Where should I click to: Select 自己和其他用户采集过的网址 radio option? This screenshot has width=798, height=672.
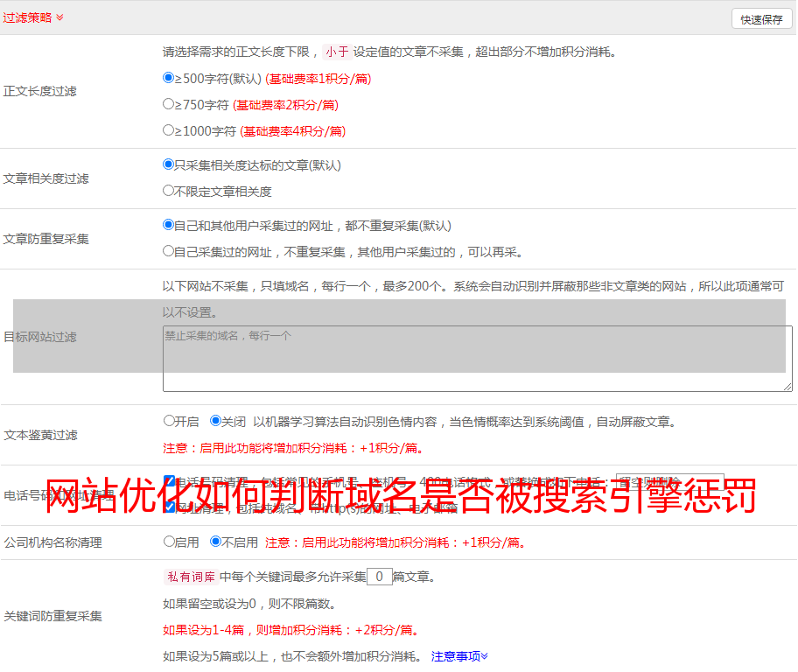[x=169, y=225]
